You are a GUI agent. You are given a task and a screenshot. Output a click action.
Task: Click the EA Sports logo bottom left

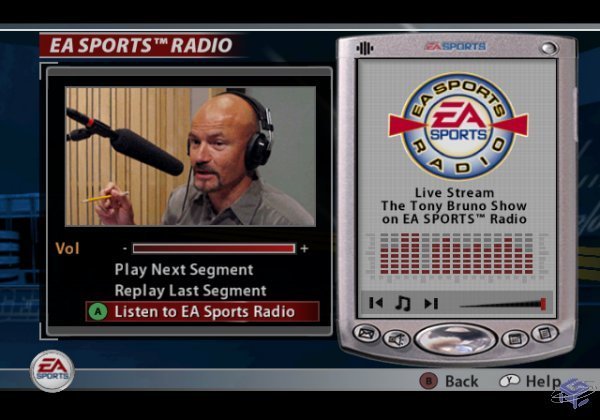click(x=52, y=371)
